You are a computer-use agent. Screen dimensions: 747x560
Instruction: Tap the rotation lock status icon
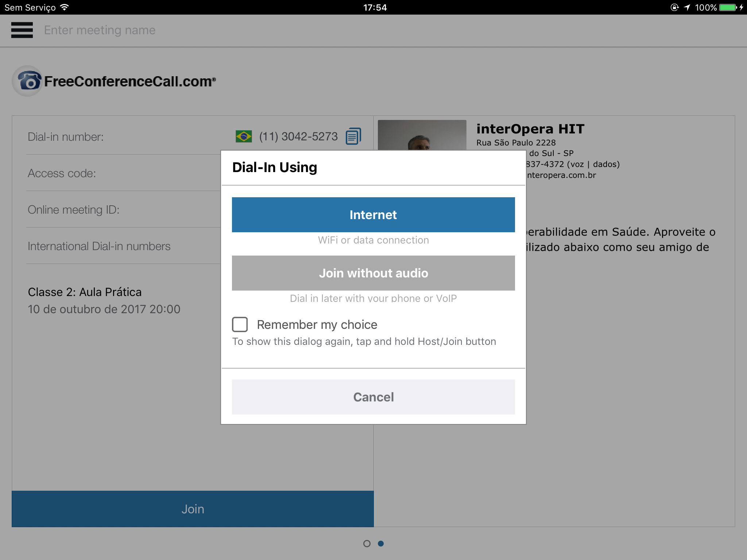click(674, 7)
